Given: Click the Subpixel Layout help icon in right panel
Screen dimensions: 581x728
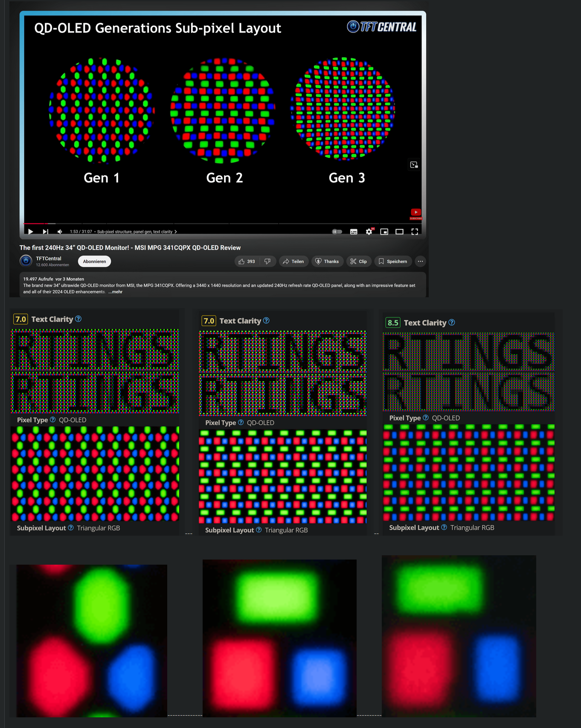Looking at the screenshot, I should [x=444, y=527].
